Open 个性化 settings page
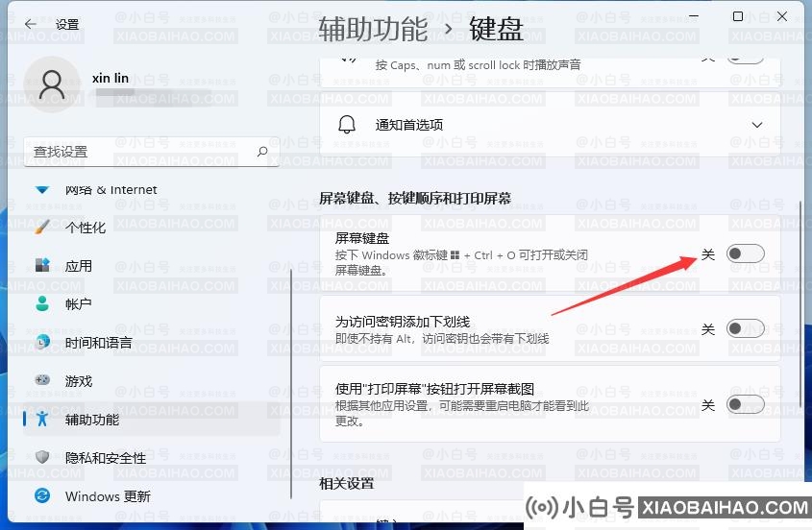 click(x=152, y=227)
